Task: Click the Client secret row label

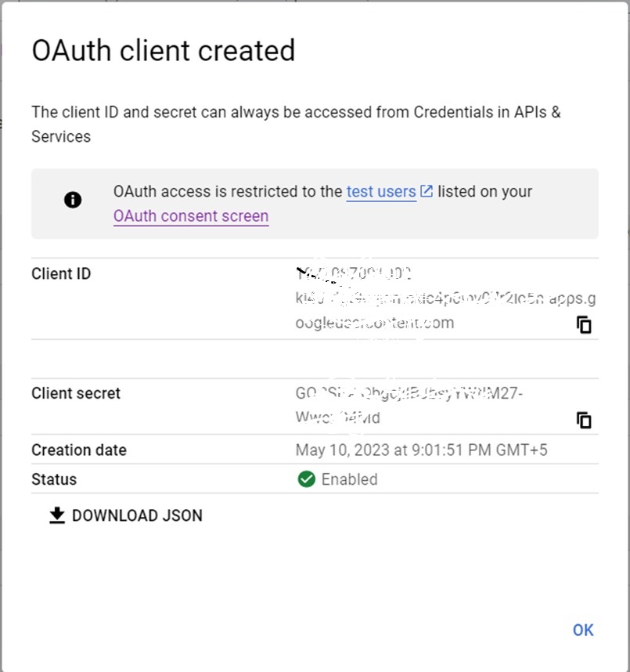Action: (x=76, y=393)
